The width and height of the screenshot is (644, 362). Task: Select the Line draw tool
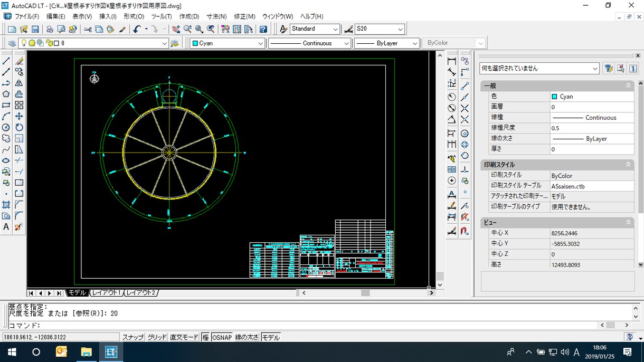click(x=6, y=61)
